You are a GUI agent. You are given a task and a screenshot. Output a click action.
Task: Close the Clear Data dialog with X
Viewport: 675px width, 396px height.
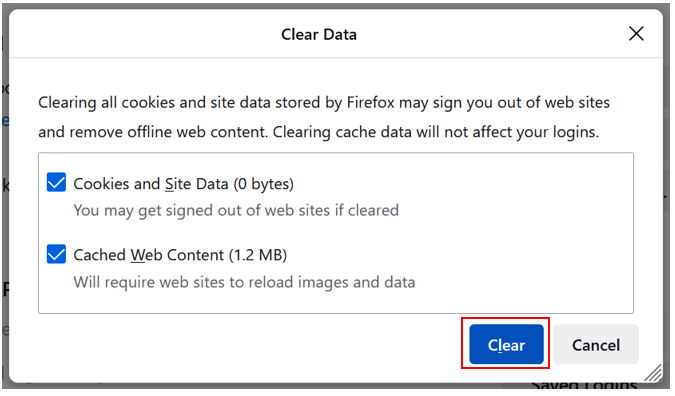[636, 34]
